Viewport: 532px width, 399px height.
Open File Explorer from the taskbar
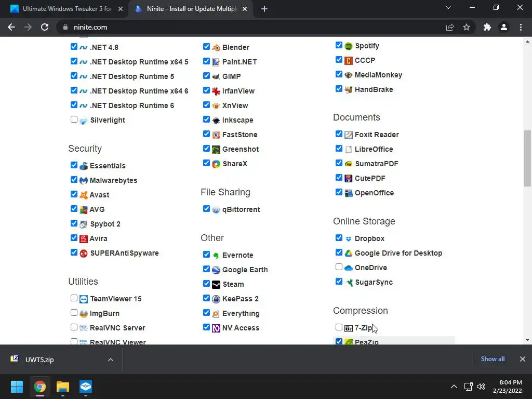pyautogui.click(x=63, y=387)
